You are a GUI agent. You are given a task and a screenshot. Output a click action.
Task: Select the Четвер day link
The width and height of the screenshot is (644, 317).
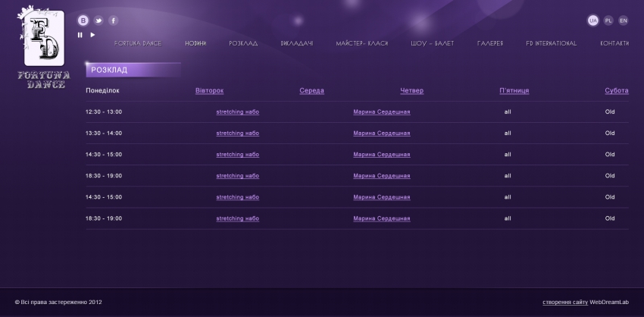[411, 91]
